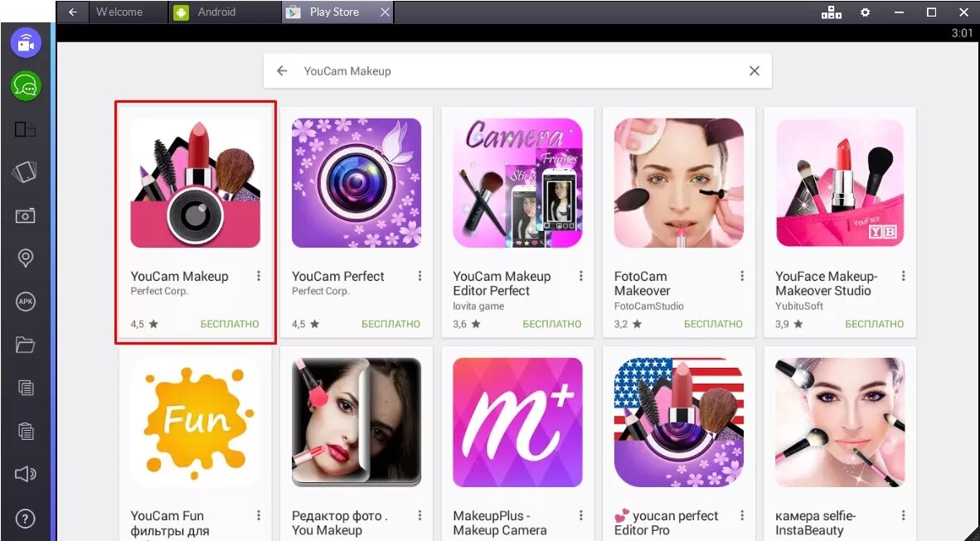The image size is (980, 541).
Task: Open overflow menu for FotoCam Makeover
Action: point(743,276)
